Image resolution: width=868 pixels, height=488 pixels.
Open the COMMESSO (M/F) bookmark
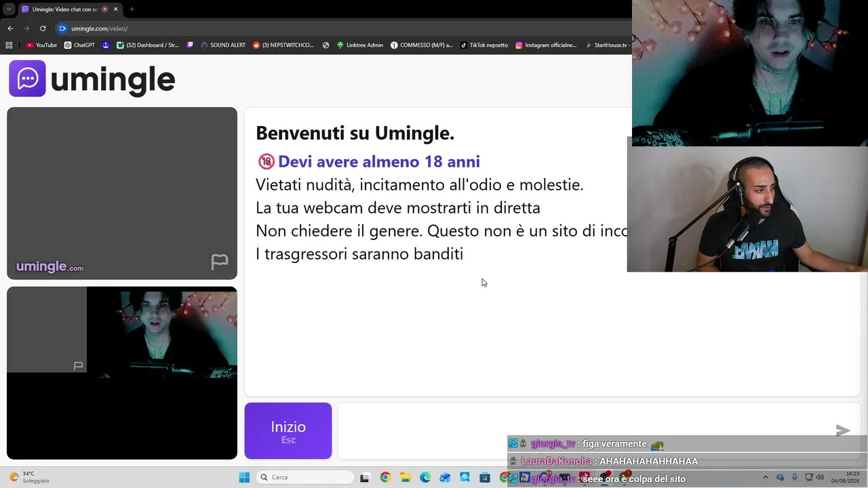point(421,45)
